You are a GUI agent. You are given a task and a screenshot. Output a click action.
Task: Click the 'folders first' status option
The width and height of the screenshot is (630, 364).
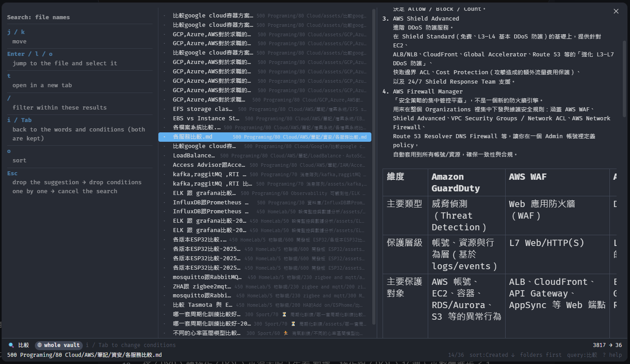tap(541, 355)
